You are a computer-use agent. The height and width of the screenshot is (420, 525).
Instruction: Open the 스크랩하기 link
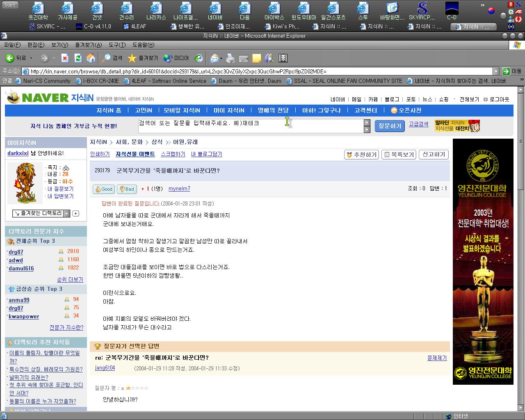[x=173, y=154]
